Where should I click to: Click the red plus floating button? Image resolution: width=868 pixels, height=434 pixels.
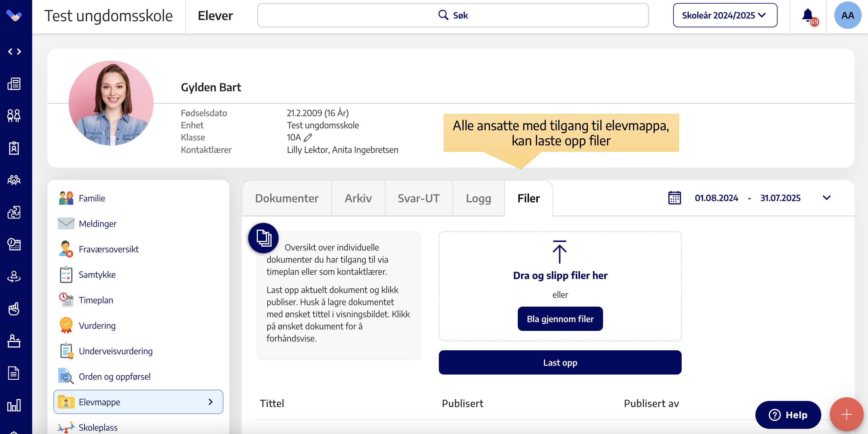(846, 414)
